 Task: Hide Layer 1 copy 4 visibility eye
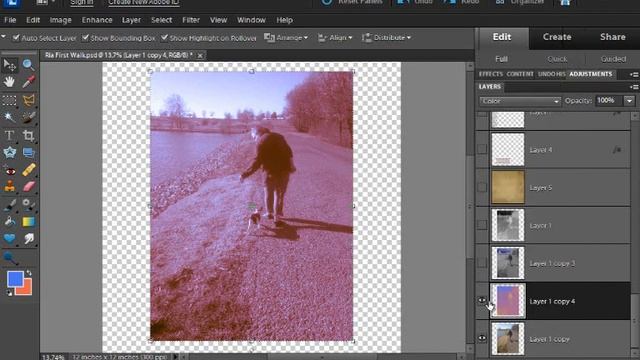(482, 301)
